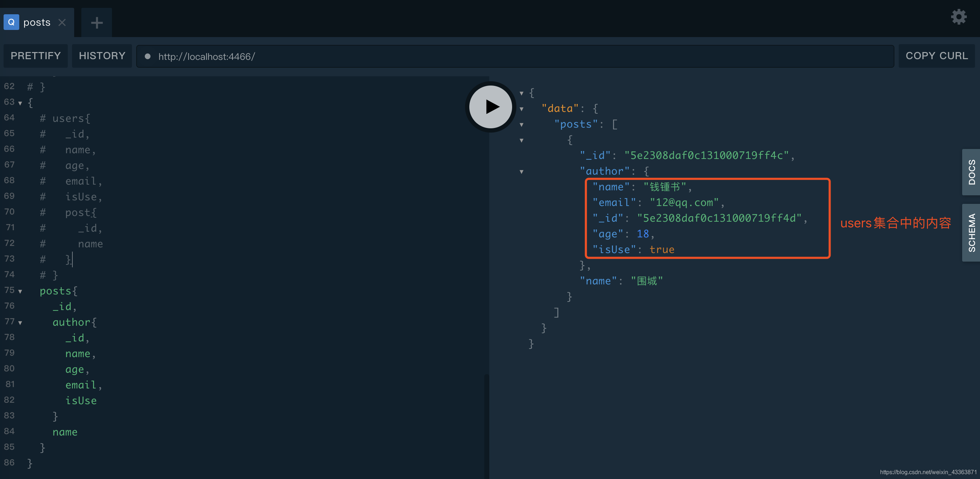
Task: Click the endpoint status dot icon
Action: click(x=148, y=57)
